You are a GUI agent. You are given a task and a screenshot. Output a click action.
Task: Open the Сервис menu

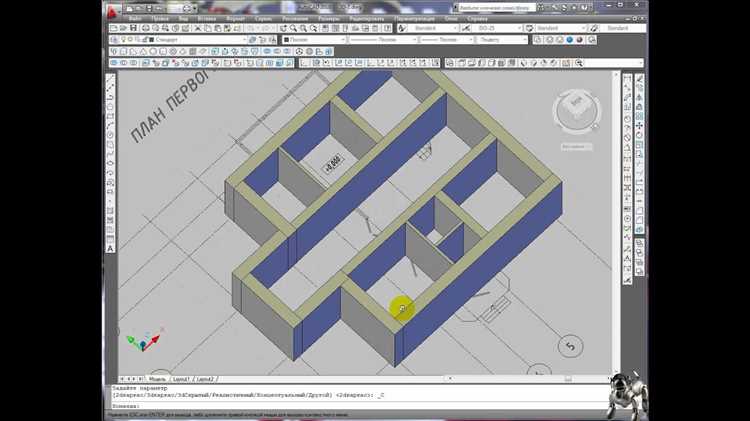[264, 19]
